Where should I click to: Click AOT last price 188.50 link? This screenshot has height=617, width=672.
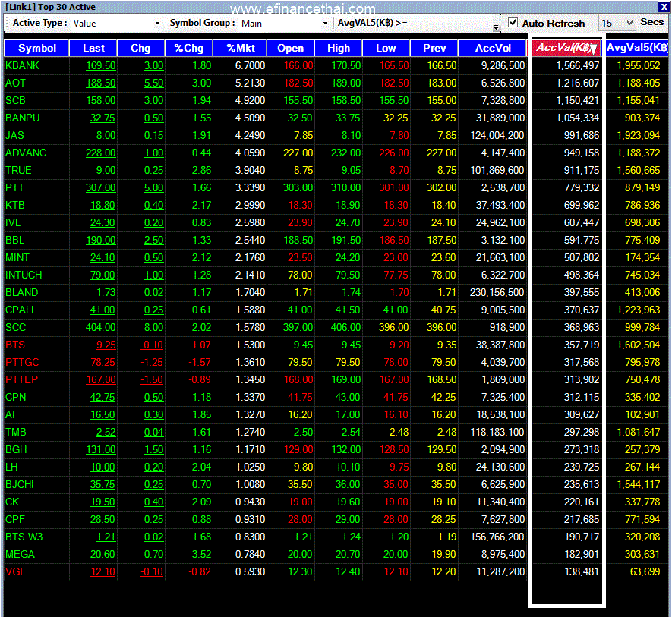(x=101, y=83)
